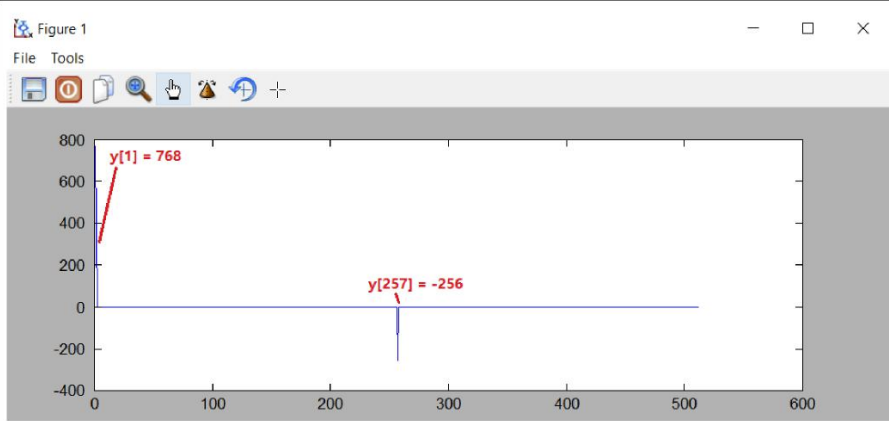Click the Figure 1 window icon
This screenshot has height=421, width=890.
point(23,28)
